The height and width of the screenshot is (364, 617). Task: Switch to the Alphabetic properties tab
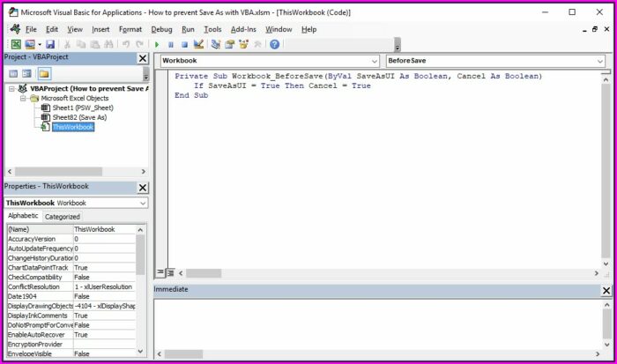(x=23, y=216)
